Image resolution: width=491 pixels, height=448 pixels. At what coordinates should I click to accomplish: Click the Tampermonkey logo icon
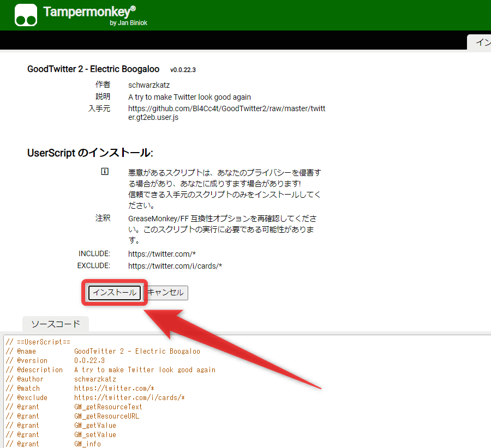pyautogui.click(x=26, y=15)
